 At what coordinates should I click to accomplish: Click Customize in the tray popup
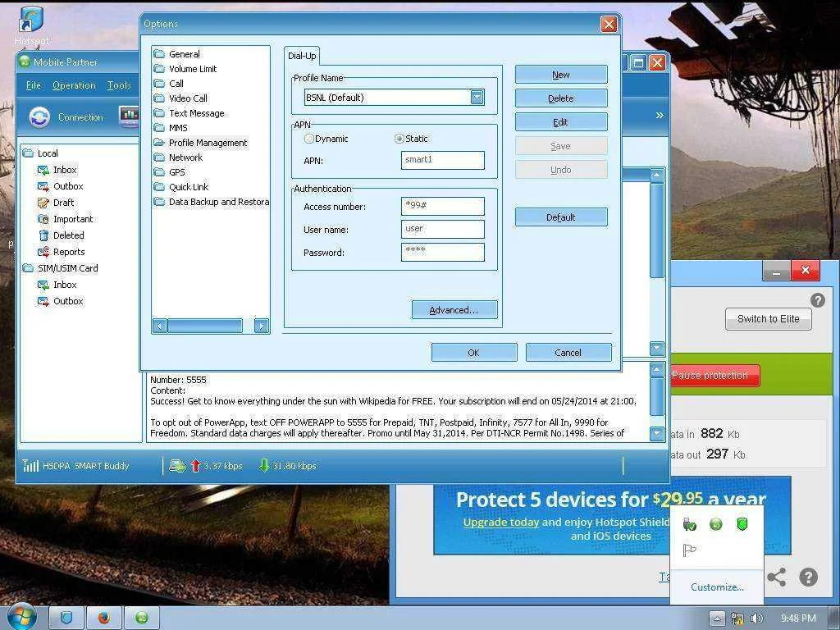pyautogui.click(x=717, y=587)
